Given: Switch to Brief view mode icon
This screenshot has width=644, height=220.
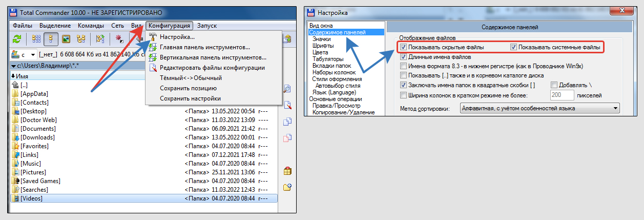Looking at the screenshot, I should point(36,39).
